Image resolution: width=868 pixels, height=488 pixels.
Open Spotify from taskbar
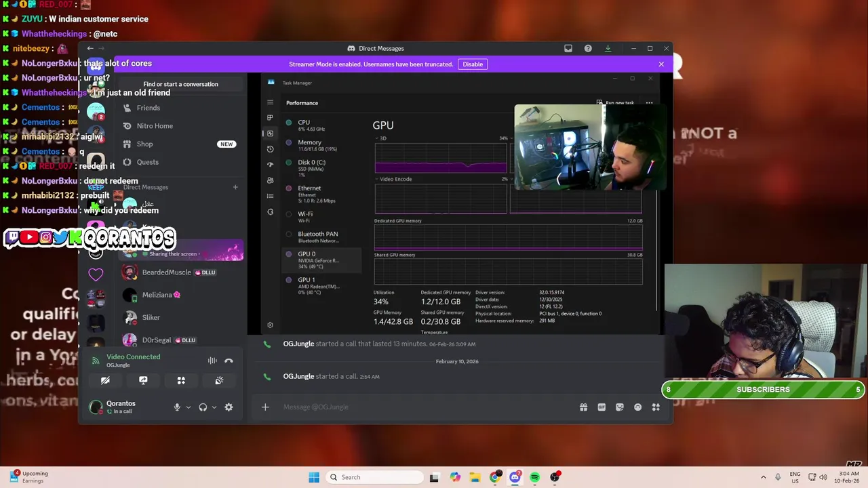[535, 477]
